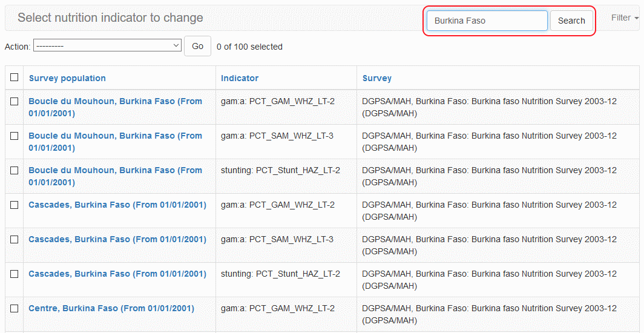Screen dimensions: 644x333
Task: Click the Go button
Action: [197, 46]
